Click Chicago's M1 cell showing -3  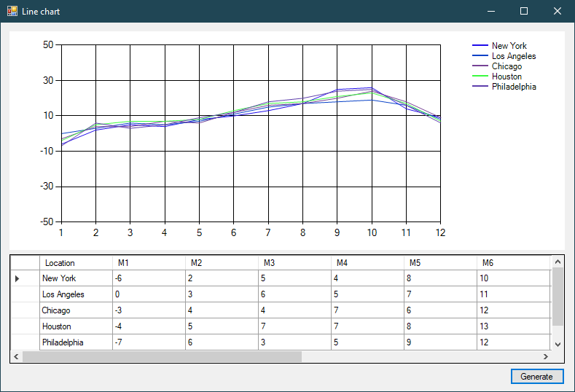pyautogui.click(x=149, y=310)
